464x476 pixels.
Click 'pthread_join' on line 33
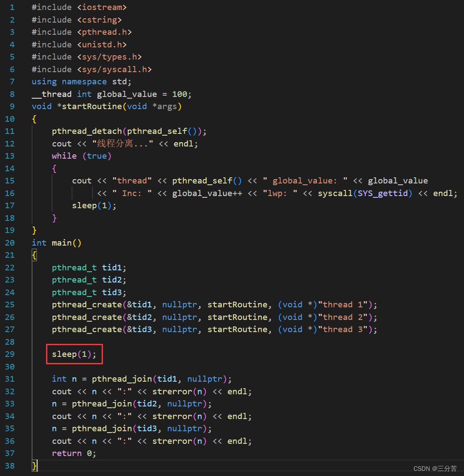click(x=102, y=404)
